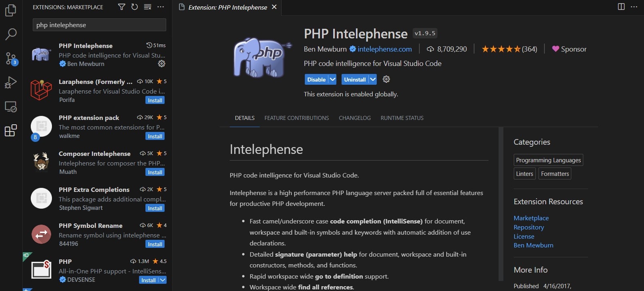The height and width of the screenshot is (291, 644).
Task: Click the v1.9.5 version badge
Action: [x=425, y=33]
